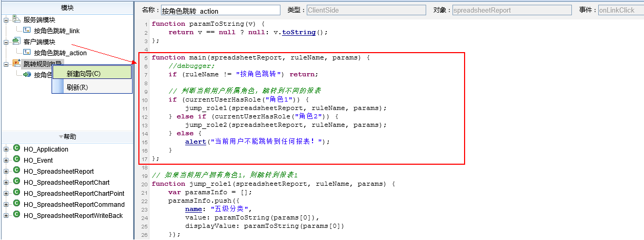
Task: Expand the HO_Event help node
Action: (x=6, y=161)
